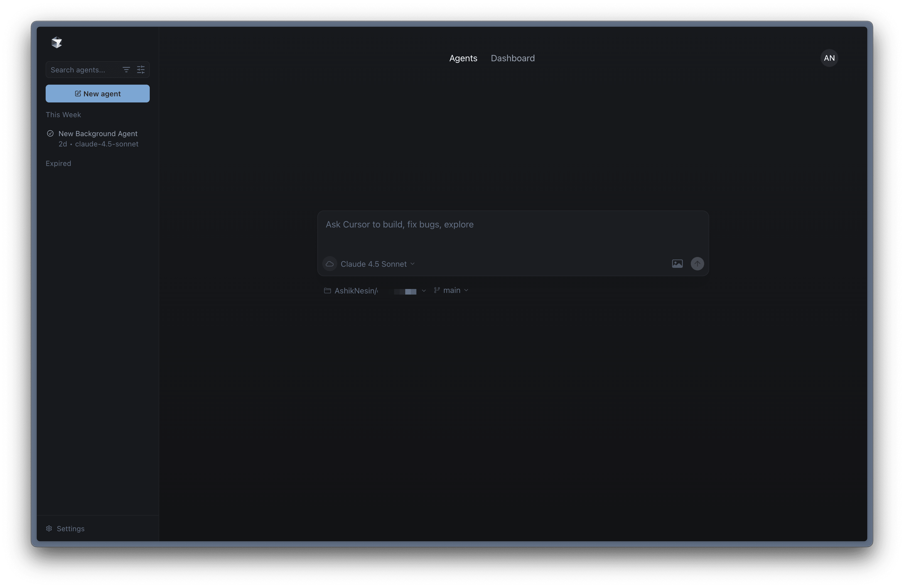The image size is (904, 588).
Task: Click the This Week section header
Action: coord(63,115)
